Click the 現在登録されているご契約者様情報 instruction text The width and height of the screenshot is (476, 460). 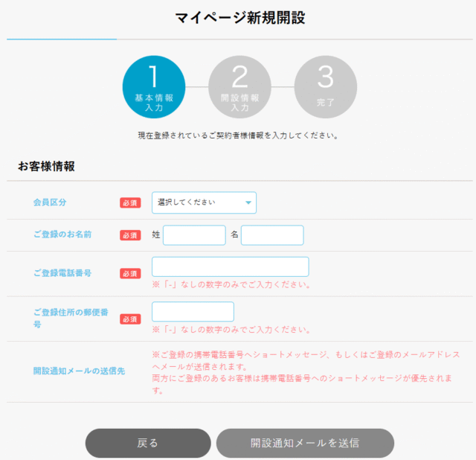tap(238, 135)
